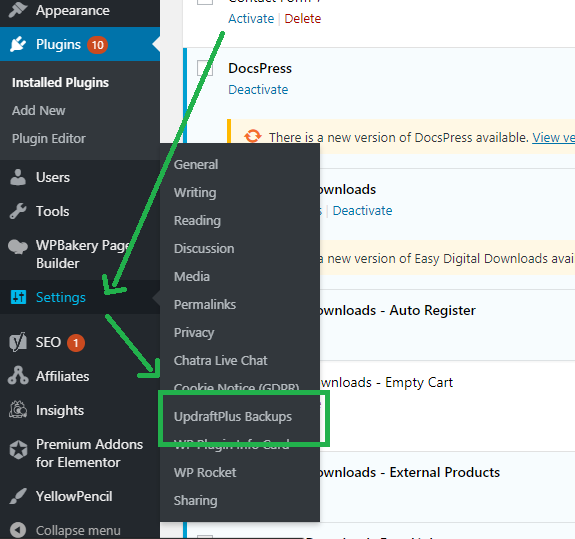
Task: Click the SEO notification badge 1
Action: pos(76,343)
